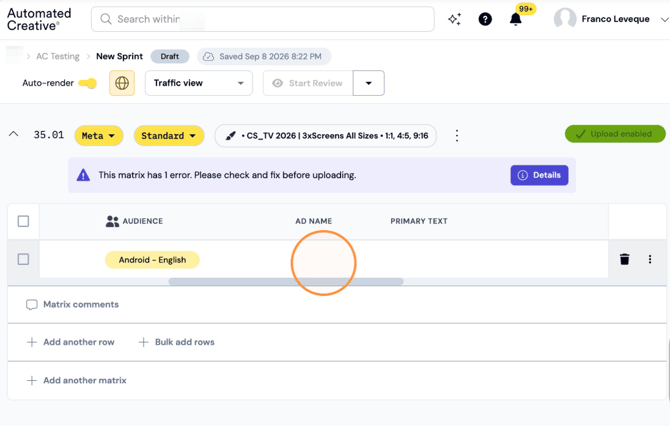The height and width of the screenshot is (426, 670).
Task: Open Android - English row options menu
Action: [650, 259]
